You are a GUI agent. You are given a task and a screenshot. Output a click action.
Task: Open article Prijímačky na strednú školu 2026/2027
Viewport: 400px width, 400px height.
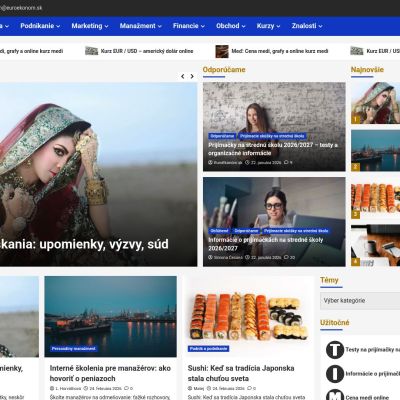273,149
